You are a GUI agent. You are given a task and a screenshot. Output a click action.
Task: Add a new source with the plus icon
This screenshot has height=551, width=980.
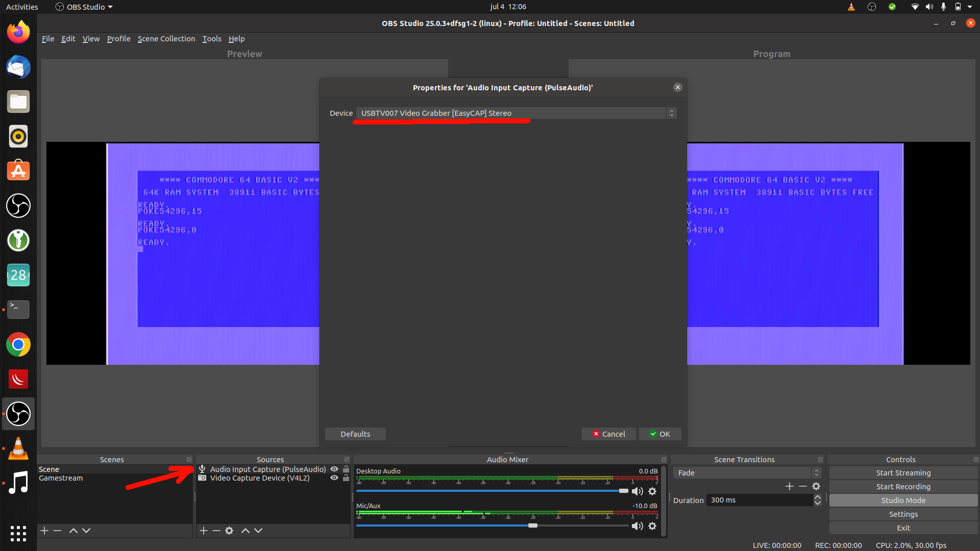pyautogui.click(x=204, y=531)
